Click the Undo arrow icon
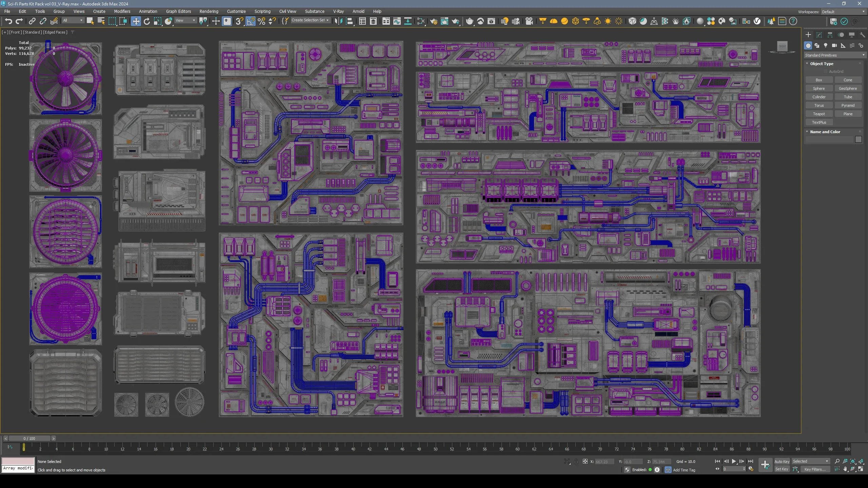 click(8, 21)
